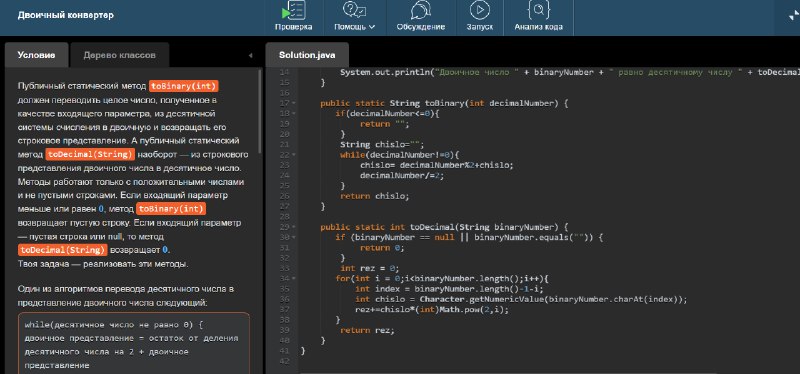Click the Двоичный конвертер title
Screen dimensions: 800x374
point(66,15)
